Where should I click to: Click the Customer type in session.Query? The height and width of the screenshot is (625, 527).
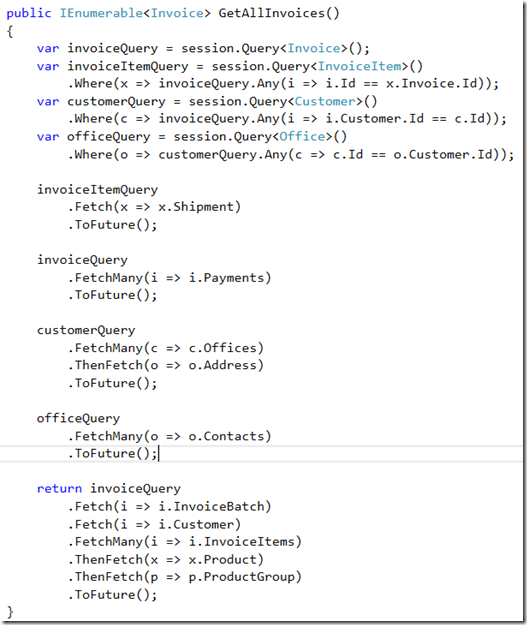(325, 101)
